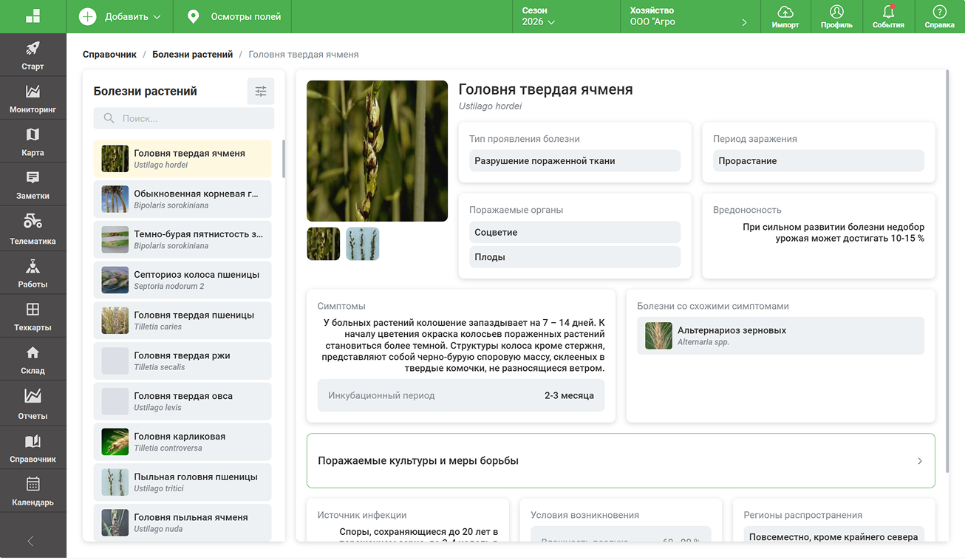
Task: Click the search magnifier icon
Action: click(x=109, y=118)
